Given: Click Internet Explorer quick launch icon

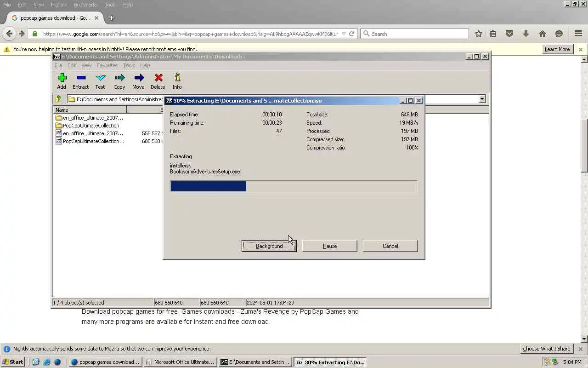Looking at the screenshot, I should tap(46, 362).
